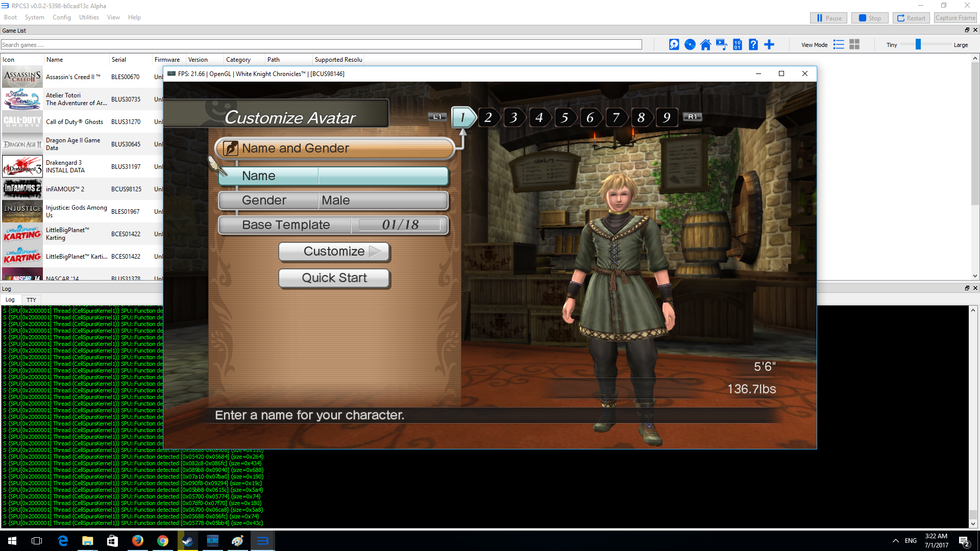Sort game list by Serial column
980x551 pixels.
coord(131,60)
